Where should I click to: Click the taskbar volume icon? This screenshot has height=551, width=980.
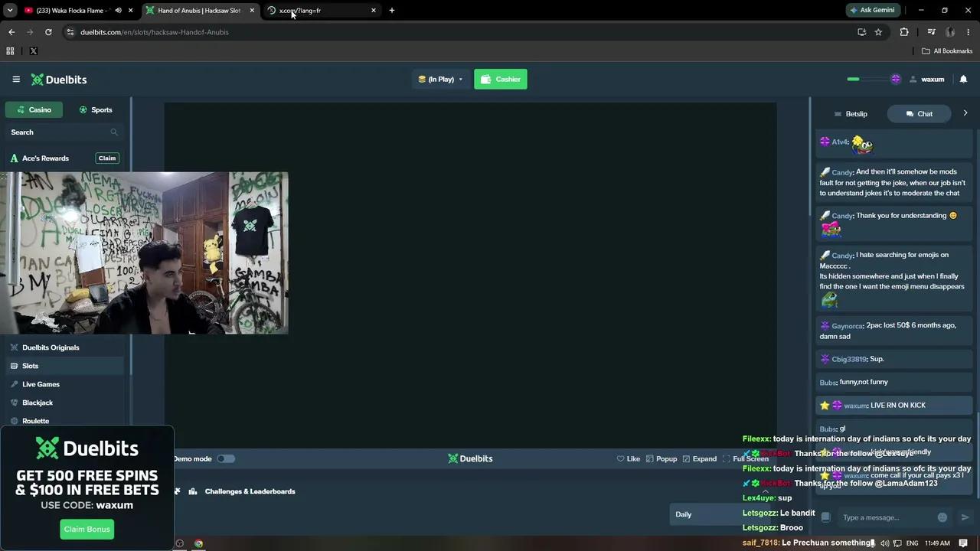pyautogui.click(x=885, y=543)
